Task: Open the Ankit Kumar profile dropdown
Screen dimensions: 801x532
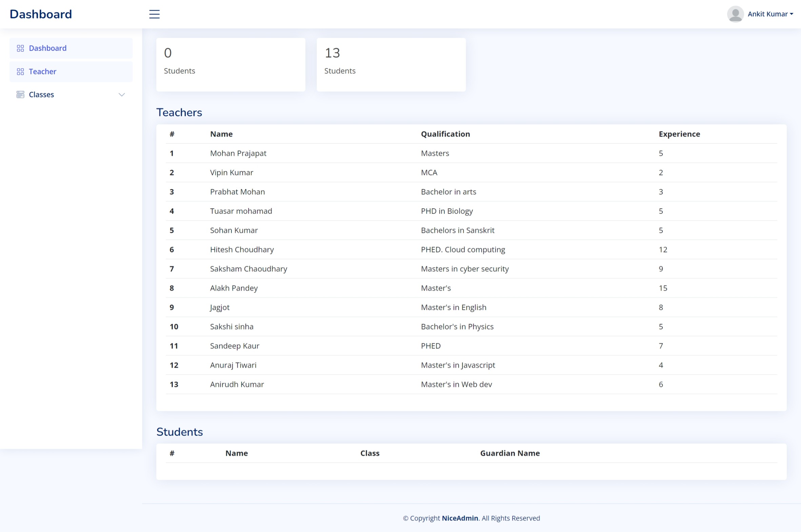Action: [x=767, y=14]
